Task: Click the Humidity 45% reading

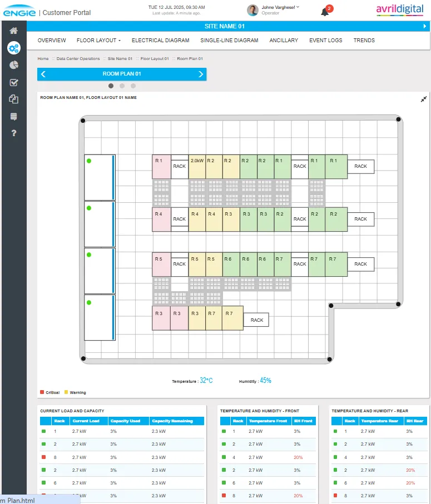Action: pos(255,381)
